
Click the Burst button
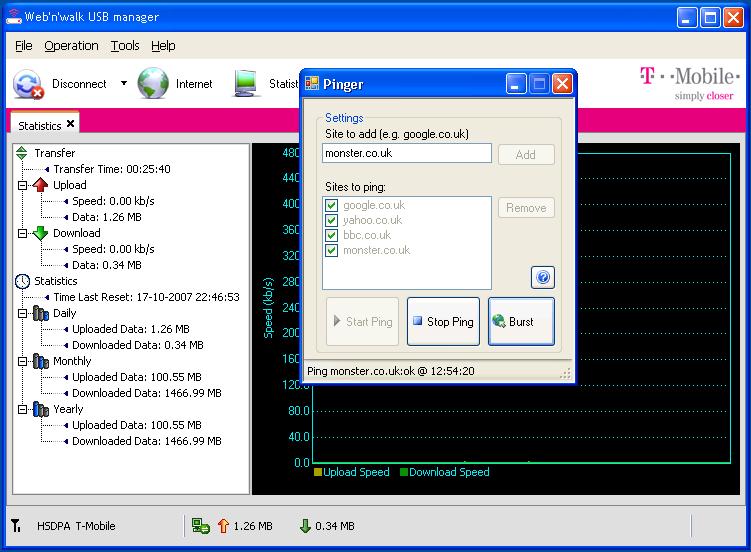point(521,321)
